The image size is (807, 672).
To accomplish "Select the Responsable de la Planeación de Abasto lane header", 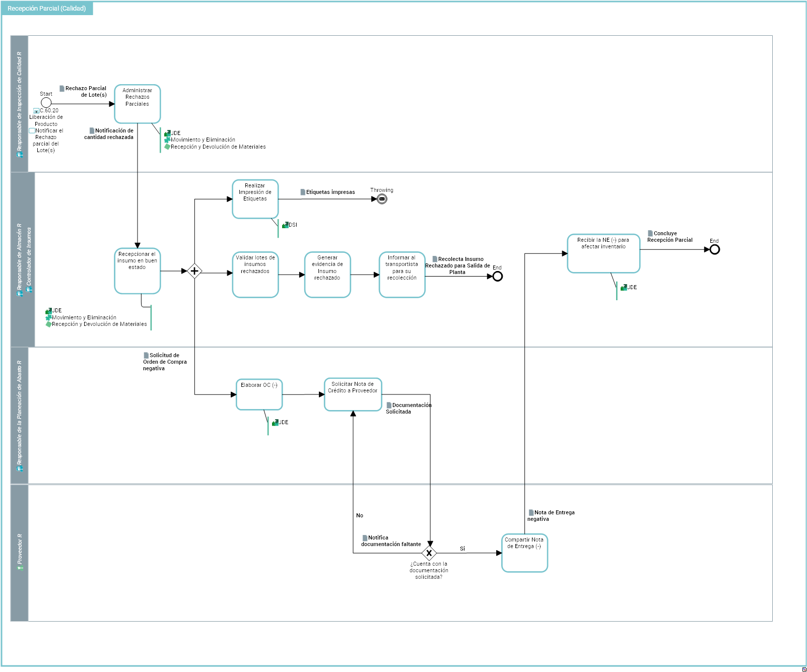I will [19, 416].
